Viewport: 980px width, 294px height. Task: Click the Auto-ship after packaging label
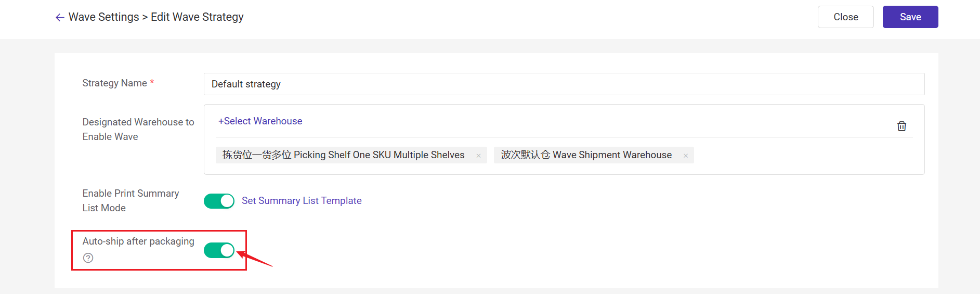click(x=138, y=241)
